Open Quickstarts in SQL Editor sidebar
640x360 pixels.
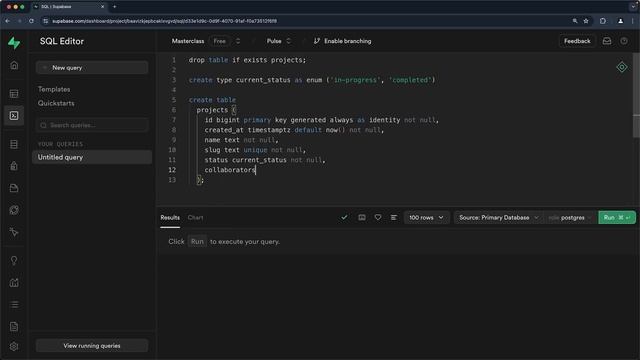(56, 103)
